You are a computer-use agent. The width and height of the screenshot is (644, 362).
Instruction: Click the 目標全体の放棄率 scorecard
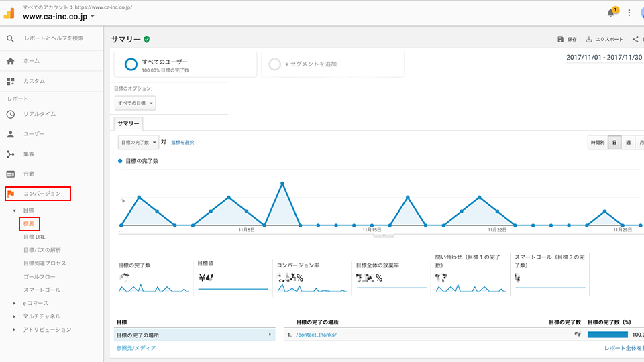click(391, 278)
